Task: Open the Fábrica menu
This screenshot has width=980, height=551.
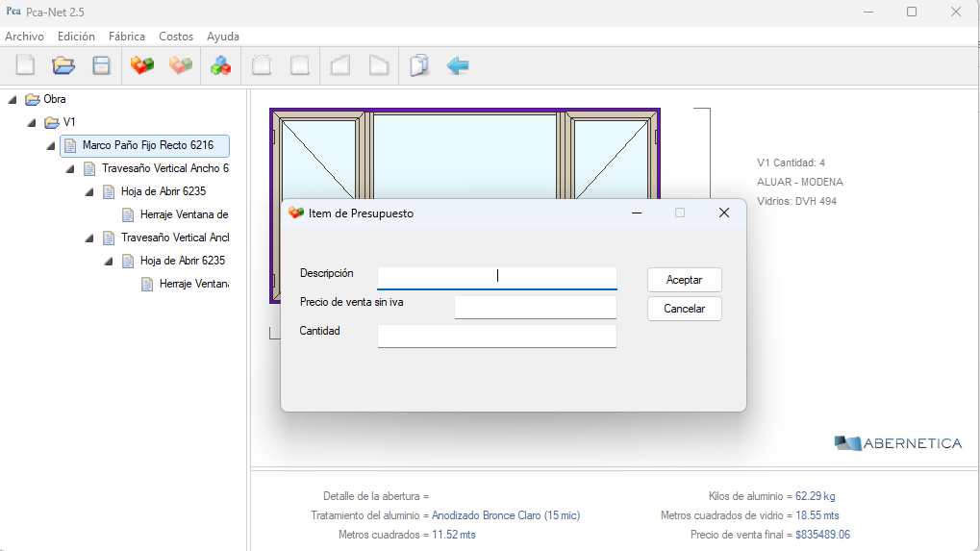Action: (127, 37)
